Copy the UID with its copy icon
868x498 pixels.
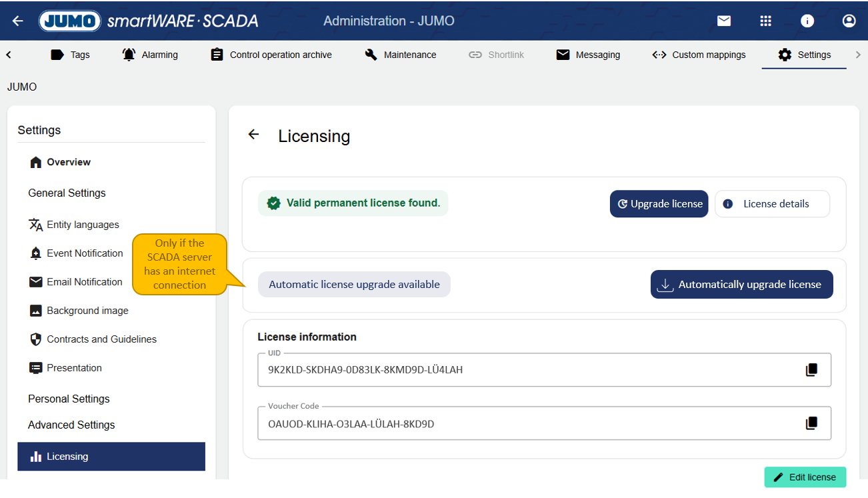(811, 370)
